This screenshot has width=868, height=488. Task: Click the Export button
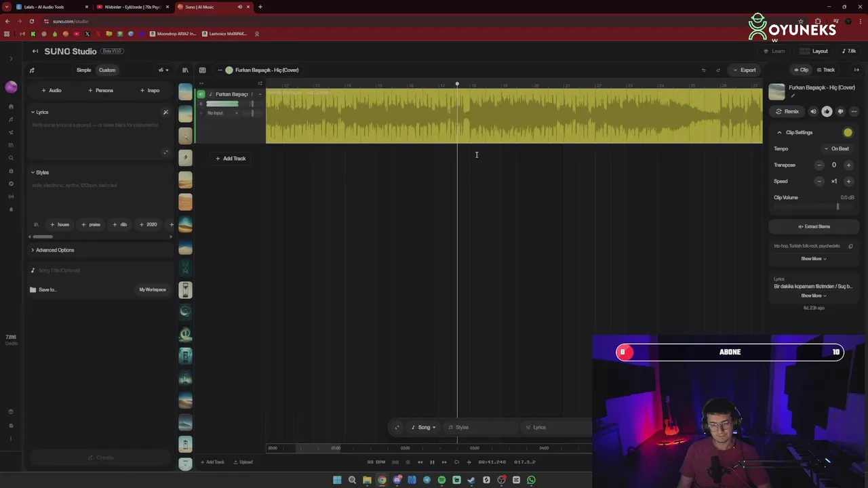pos(745,70)
